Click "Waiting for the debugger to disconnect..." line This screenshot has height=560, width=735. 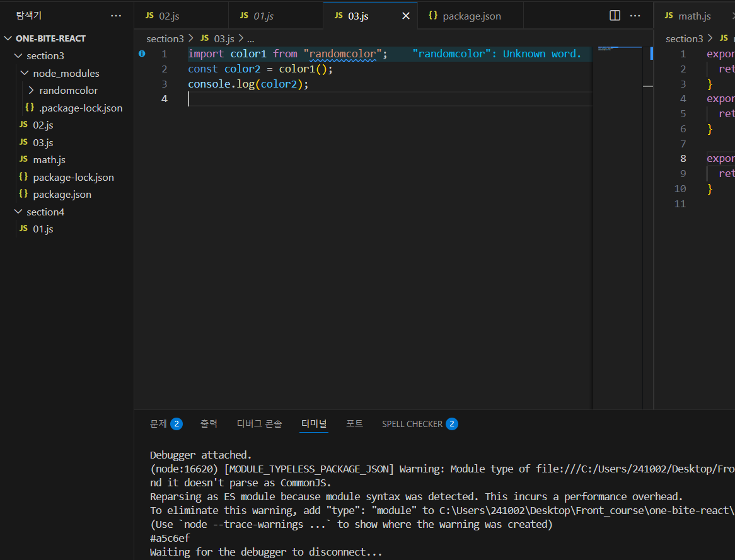click(x=266, y=552)
